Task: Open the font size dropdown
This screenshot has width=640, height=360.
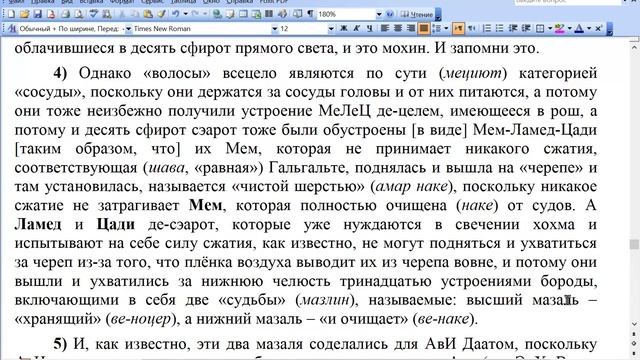Action: coord(331,29)
